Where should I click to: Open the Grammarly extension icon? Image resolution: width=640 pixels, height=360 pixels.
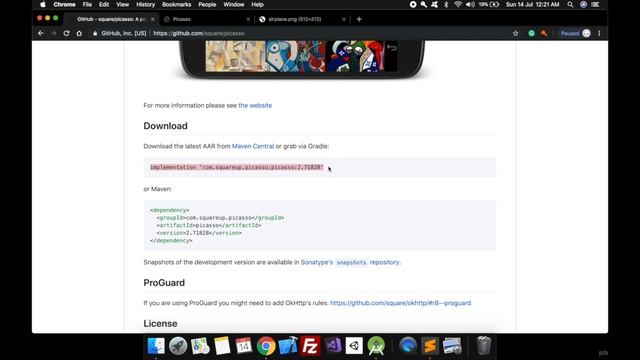point(531,33)
